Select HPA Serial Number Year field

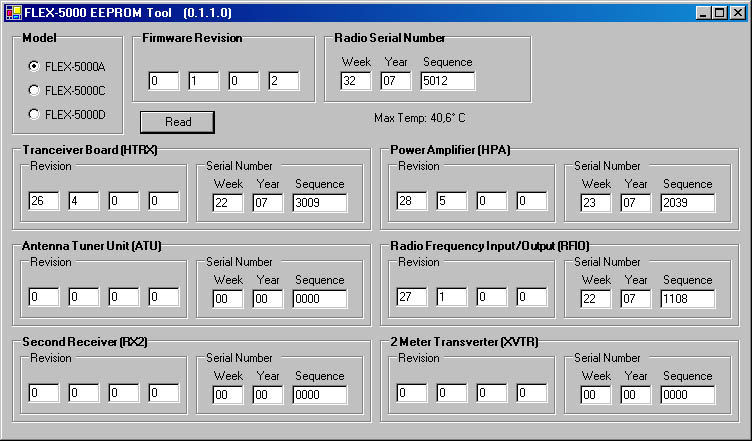pyautogui.click(x=635, y=203)
